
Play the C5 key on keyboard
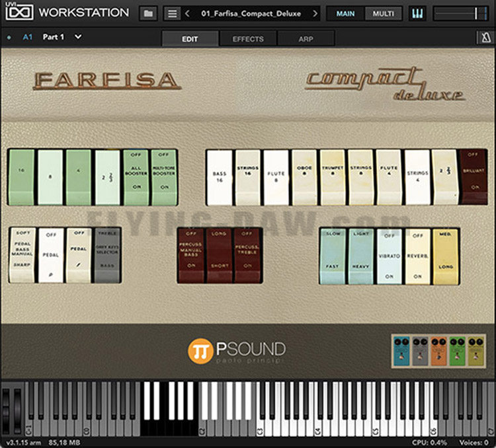point(376,428)
